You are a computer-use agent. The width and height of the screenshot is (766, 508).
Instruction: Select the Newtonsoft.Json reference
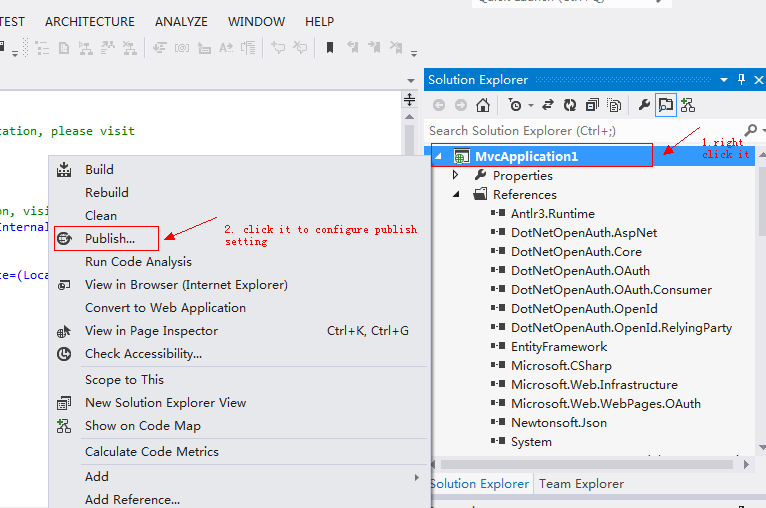[558, 422]
